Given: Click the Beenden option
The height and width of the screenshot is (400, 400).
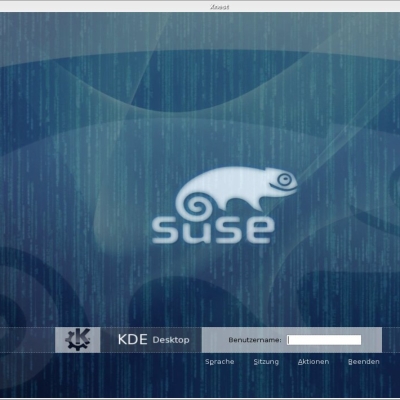Looking at the screenshot, I should pyautogui.click(x=364, y=362).
